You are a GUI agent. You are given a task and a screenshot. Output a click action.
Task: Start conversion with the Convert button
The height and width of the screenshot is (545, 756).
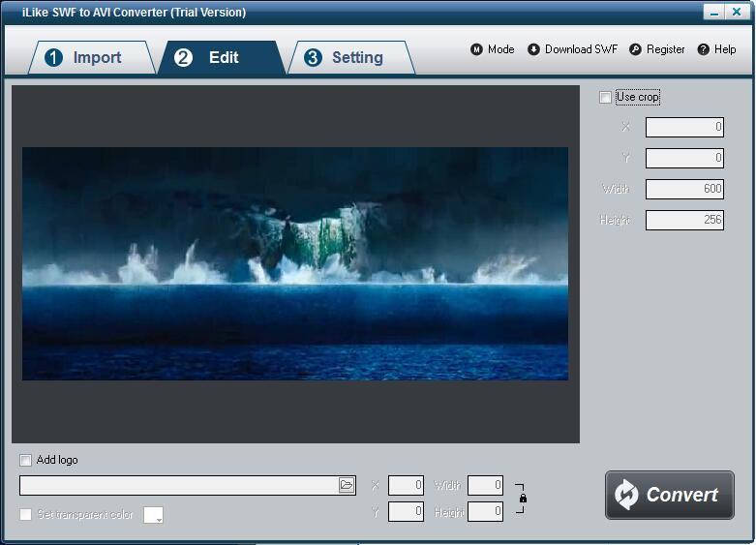(670, 495)
